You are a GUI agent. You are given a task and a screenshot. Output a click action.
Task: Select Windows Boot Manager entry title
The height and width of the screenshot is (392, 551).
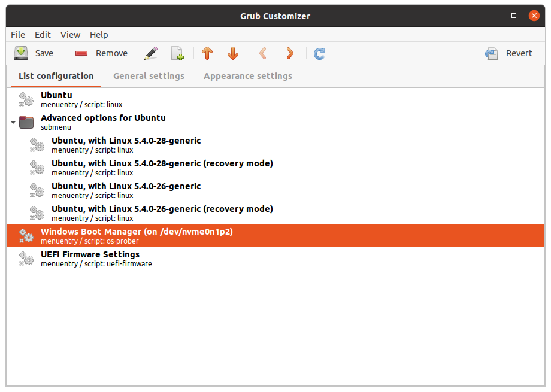[137, 232]
